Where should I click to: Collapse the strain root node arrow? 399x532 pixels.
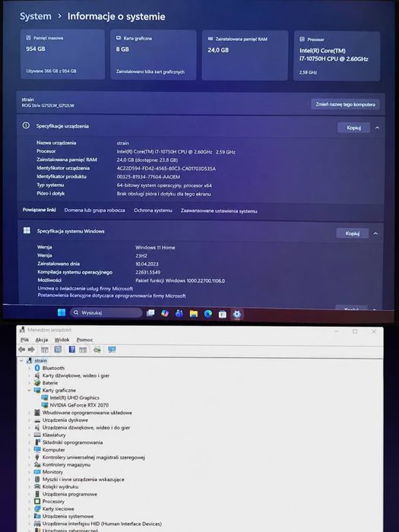pos(21,361)
